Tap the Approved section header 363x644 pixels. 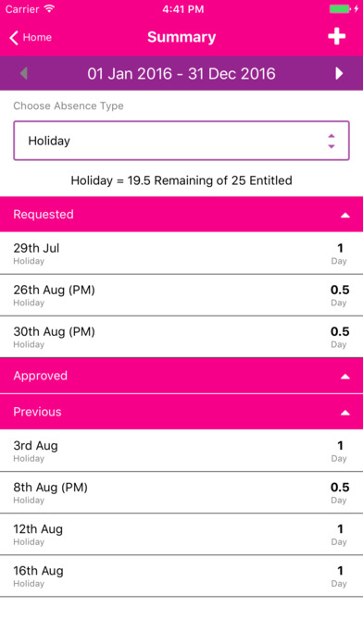(x=181, y=376)
